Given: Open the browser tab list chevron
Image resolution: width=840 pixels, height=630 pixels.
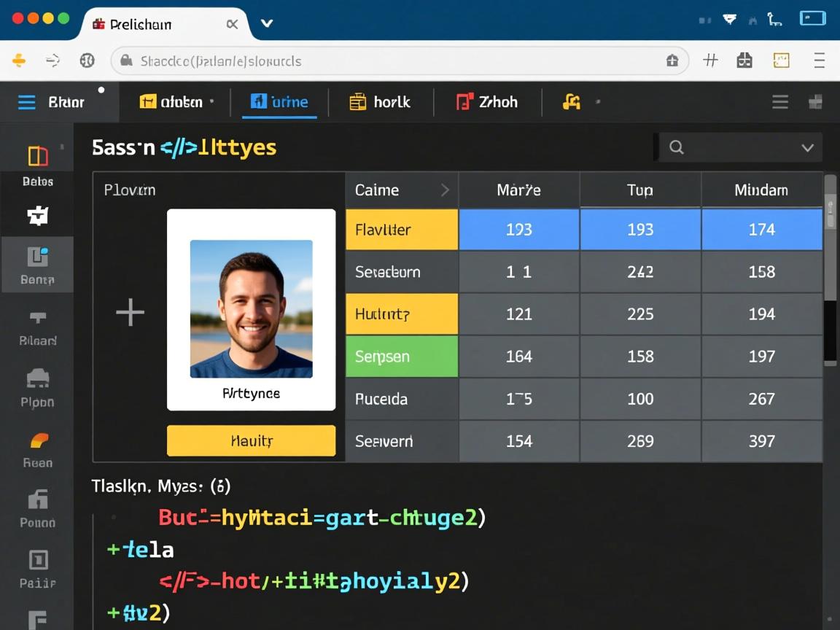Looking at the screenshot, I should point(267,23).
